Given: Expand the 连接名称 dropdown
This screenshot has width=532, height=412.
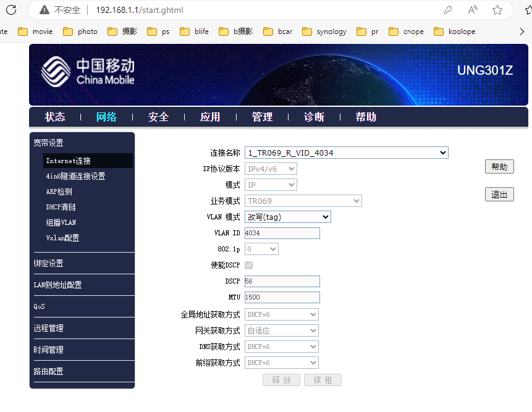Looking at the screenshot, I should (x=346, y=153).
